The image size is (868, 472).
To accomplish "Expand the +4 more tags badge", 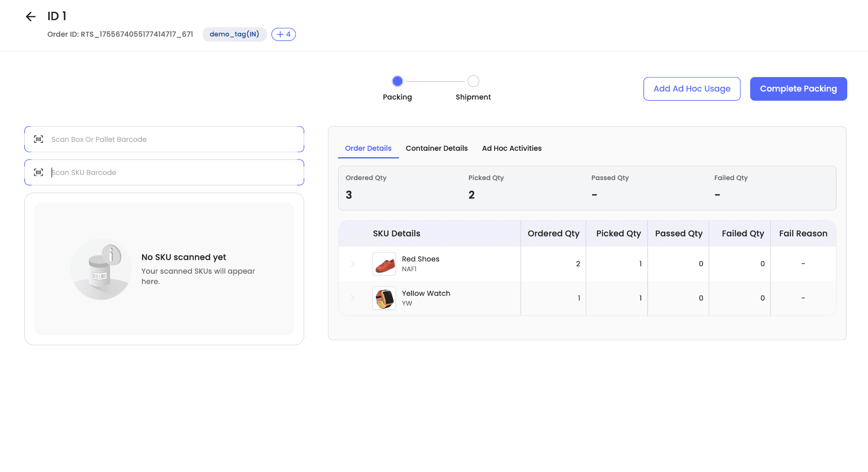I will pyautogui.click(x=284, y=34).
